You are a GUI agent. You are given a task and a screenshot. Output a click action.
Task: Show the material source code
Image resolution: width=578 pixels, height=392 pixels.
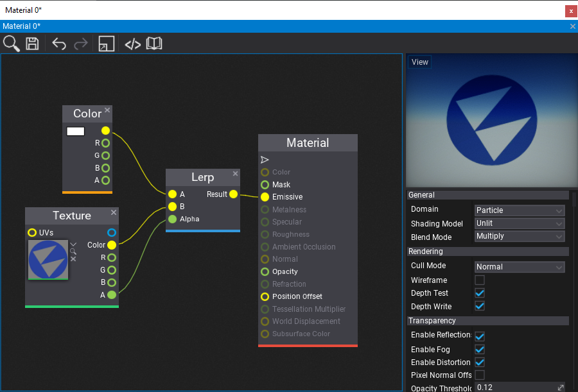click(133, 44)
